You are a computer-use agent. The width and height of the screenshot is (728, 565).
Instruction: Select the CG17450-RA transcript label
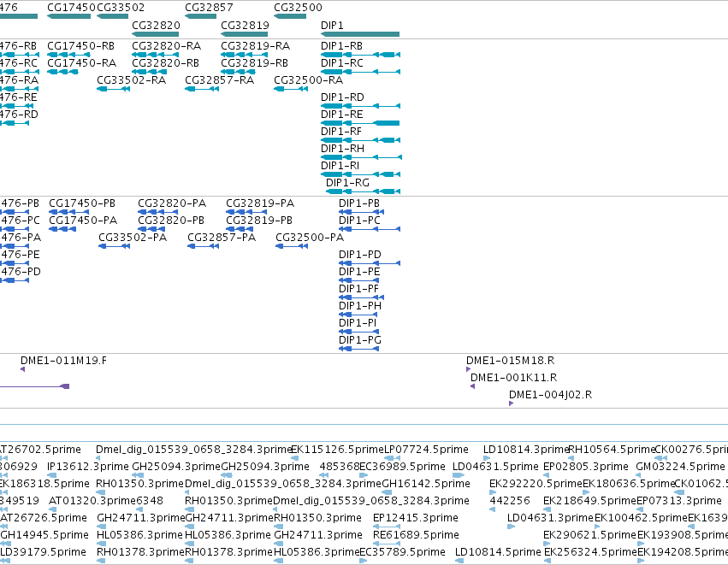click(82, 63)
